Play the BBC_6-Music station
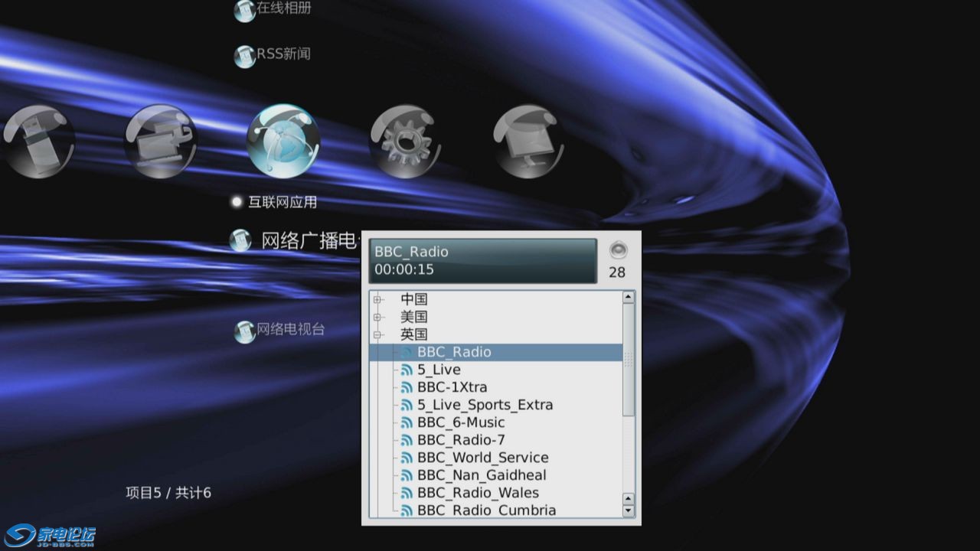 tap(461, 422)
